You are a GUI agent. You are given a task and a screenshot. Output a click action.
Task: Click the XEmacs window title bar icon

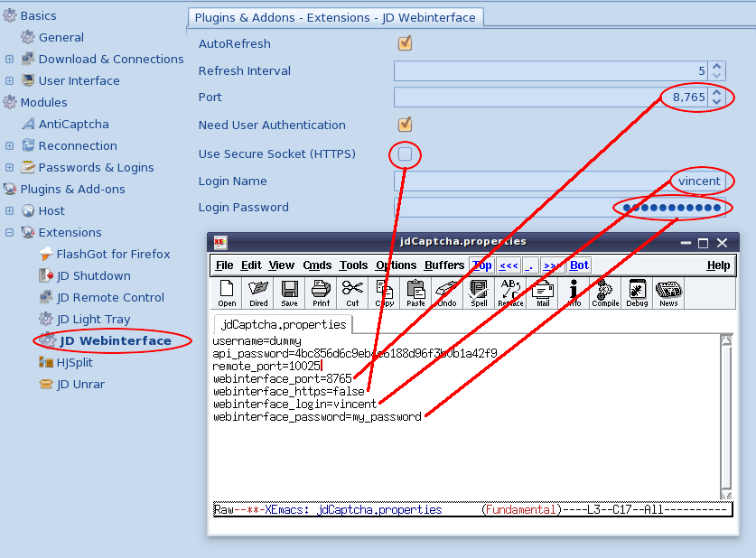click(220, 242)
